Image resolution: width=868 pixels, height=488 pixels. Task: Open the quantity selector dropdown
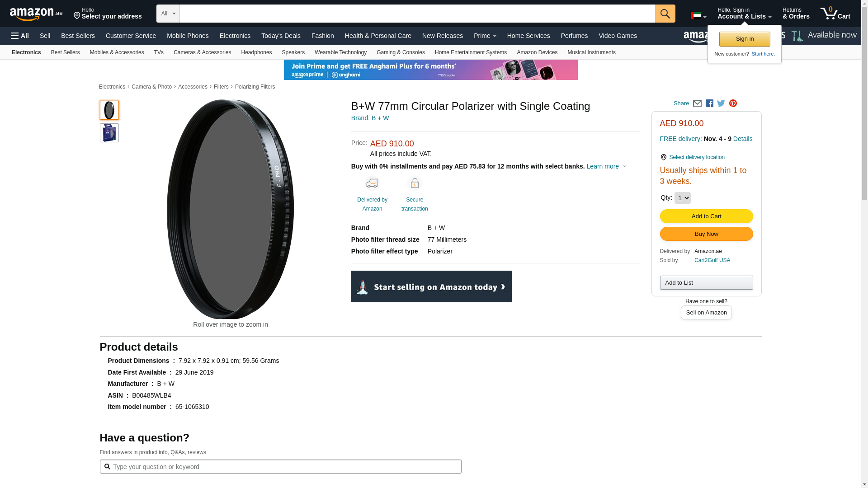[682, 198]
